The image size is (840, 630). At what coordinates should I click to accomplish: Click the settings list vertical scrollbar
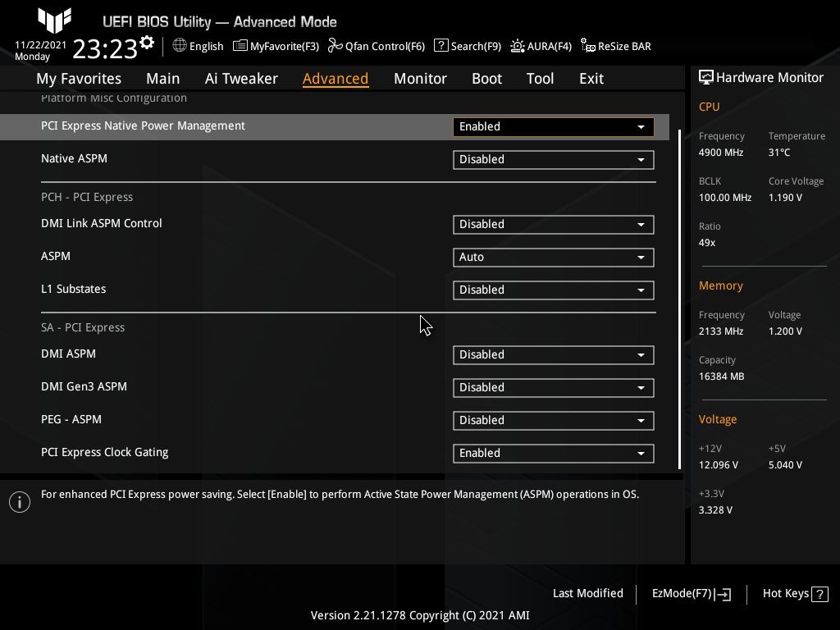[680, 299]
